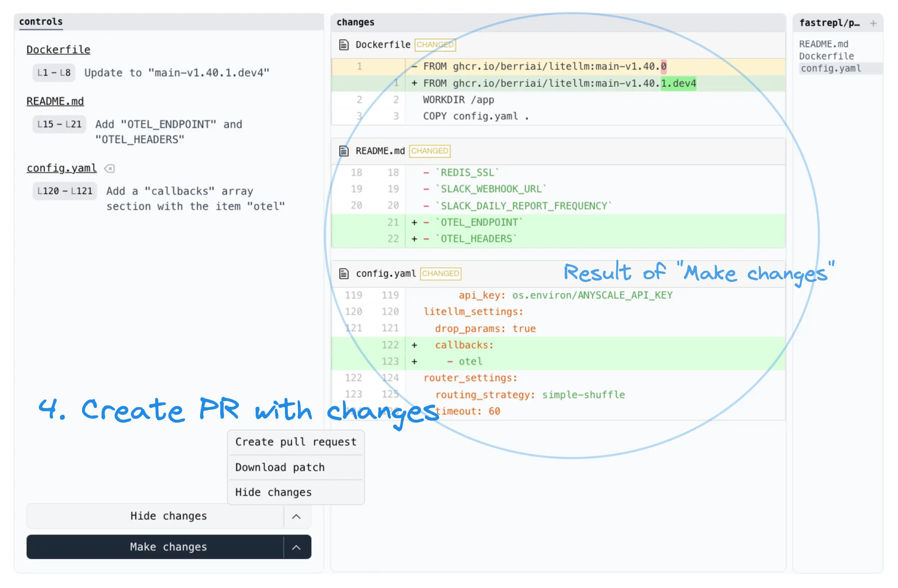The width and height of the screenshot is (898, 588).
Task: Click the CHANGED badge next to Dockerfile
Action: pos(435,45)
